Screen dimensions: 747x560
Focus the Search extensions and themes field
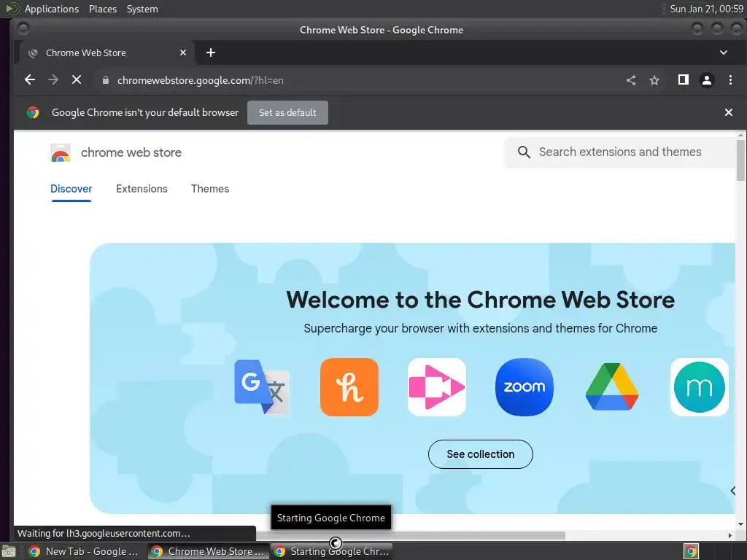621,152
